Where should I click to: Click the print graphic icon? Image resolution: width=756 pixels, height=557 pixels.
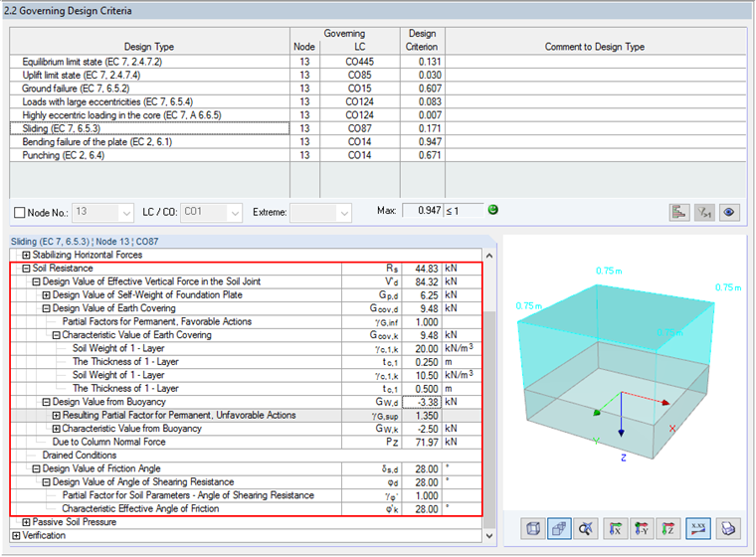[728, 528]
